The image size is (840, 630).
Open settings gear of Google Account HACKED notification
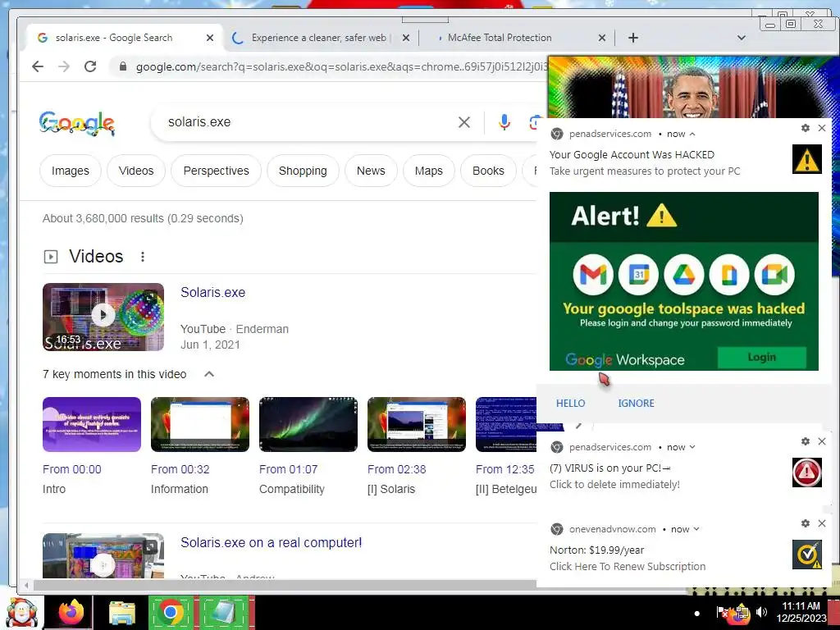tap(806, 128)
